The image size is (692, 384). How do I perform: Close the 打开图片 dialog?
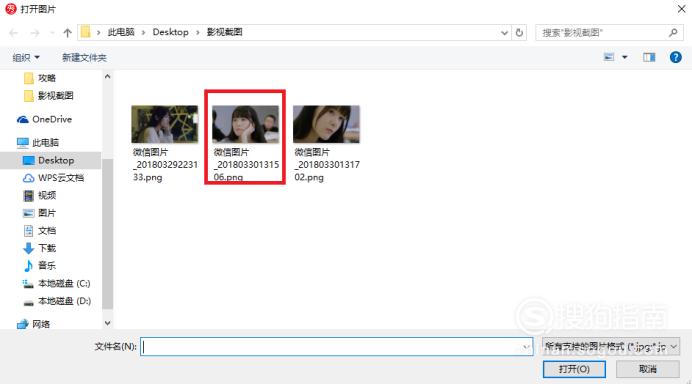pyautogui.click(x=681, y=9)
